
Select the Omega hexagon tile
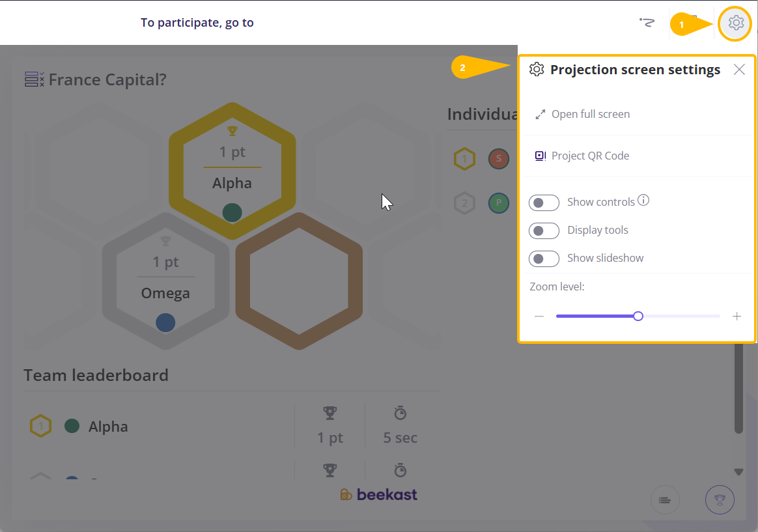tap(165, 281)
